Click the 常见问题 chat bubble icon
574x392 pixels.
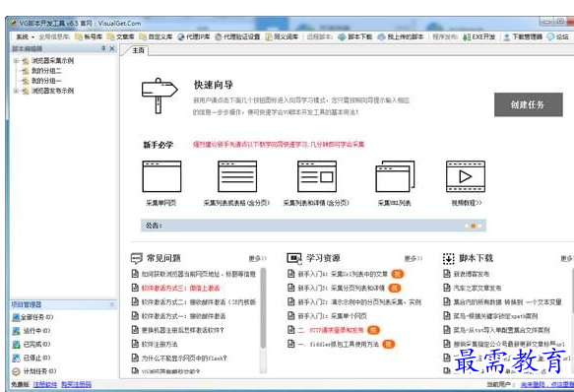pyautogui.click(x=137, y=258)
